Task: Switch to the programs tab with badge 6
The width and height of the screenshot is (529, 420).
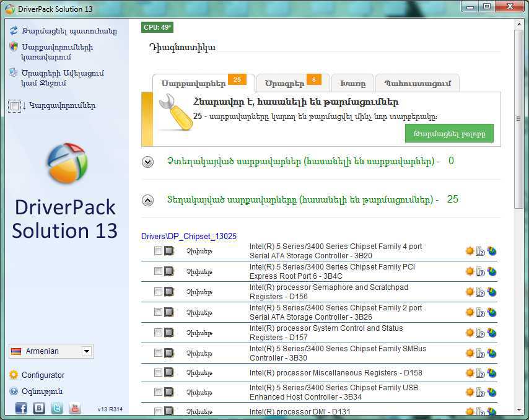Action: coord(293,83)
